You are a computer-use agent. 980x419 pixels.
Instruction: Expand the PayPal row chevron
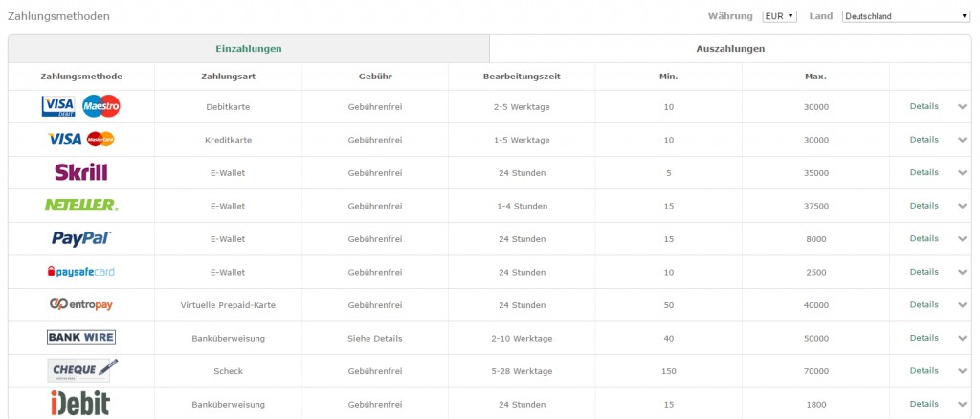point(962,239)
